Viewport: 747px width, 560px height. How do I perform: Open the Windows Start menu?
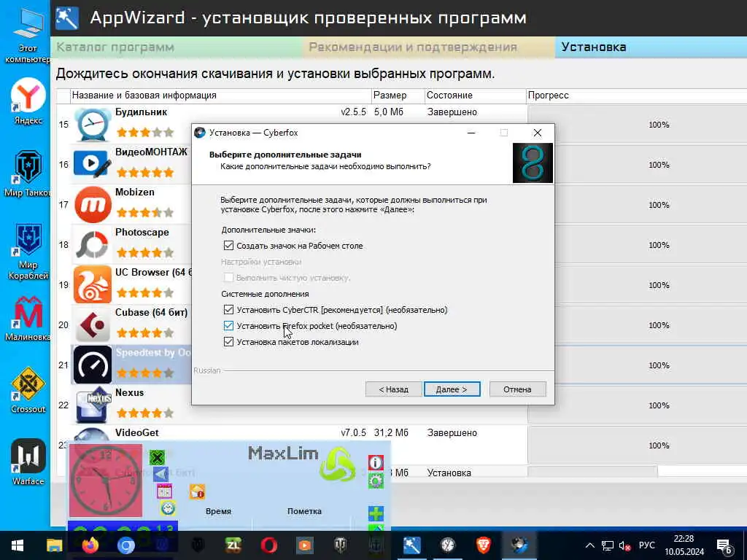[18, 545]
